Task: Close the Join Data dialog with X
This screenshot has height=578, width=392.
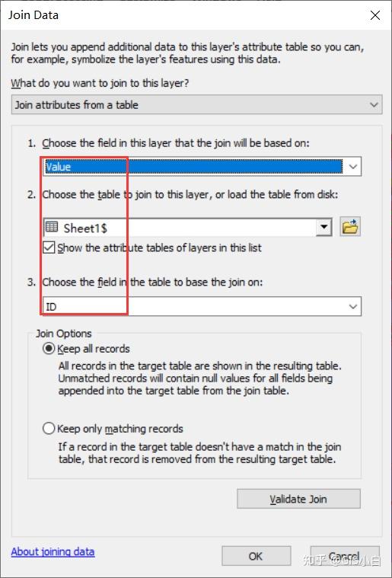Action: pyautogui.click(x=375, y=15)
